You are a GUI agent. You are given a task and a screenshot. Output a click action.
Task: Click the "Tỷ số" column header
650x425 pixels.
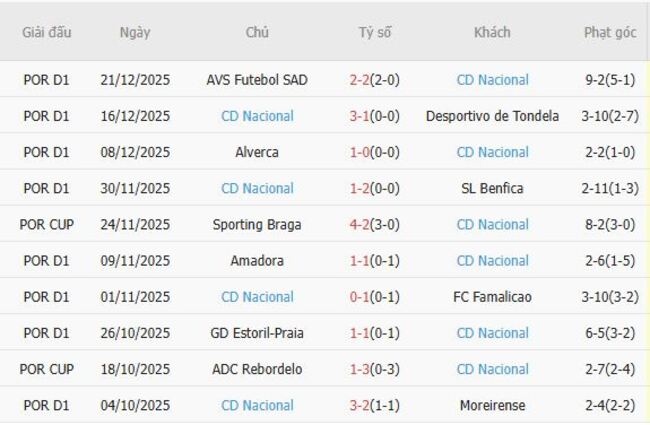pyautogui.click(x=375, y=32)
